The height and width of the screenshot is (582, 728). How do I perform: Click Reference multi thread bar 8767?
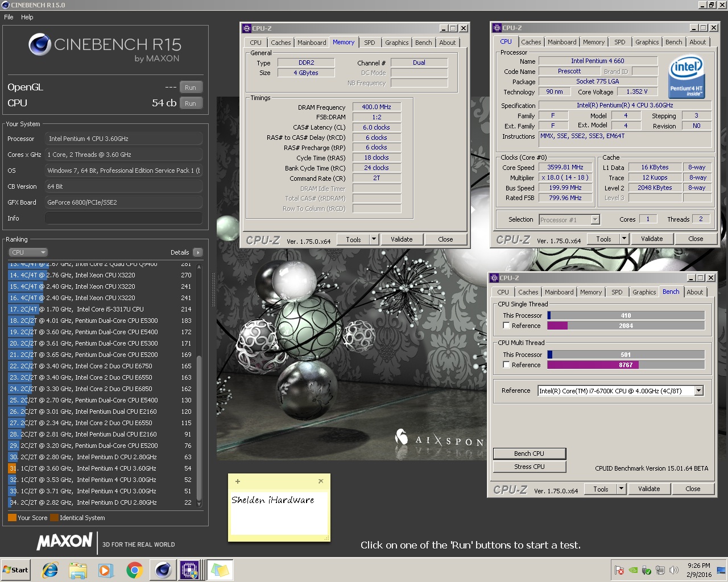[x=626, y=365]
